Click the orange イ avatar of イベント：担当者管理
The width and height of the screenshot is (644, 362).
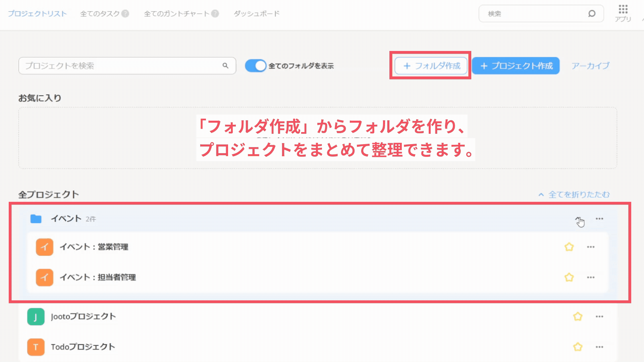click(45, 278)
